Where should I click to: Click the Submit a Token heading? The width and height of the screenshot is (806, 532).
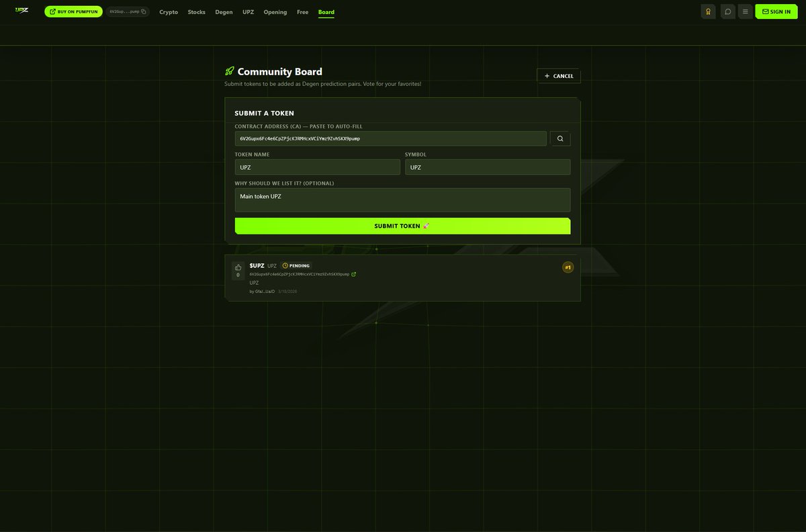pyautogui.click(x=264, y=113)
